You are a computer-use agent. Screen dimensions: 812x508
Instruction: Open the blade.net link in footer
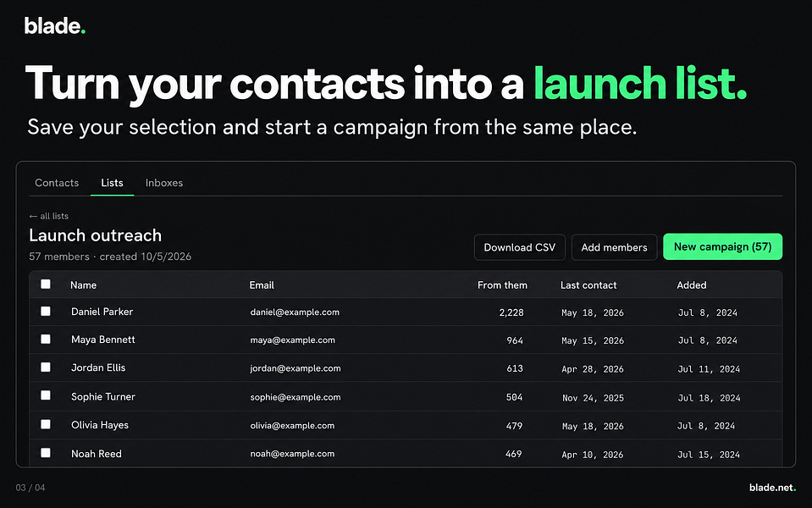[772, 488]
